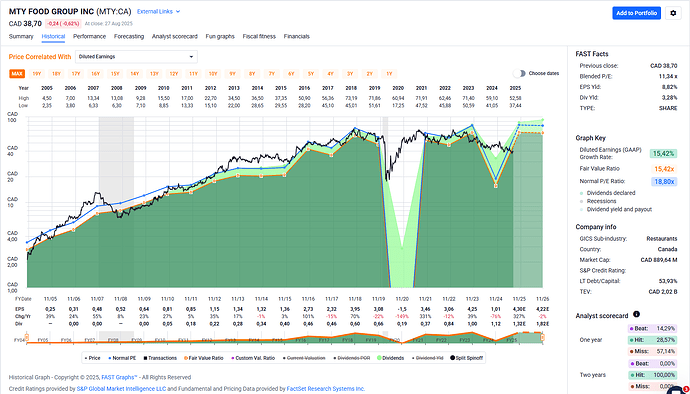This screenshot has width=690, height=394.
Task: Click the Normal P/E 18,80x badge
Action: pos(663,181)
